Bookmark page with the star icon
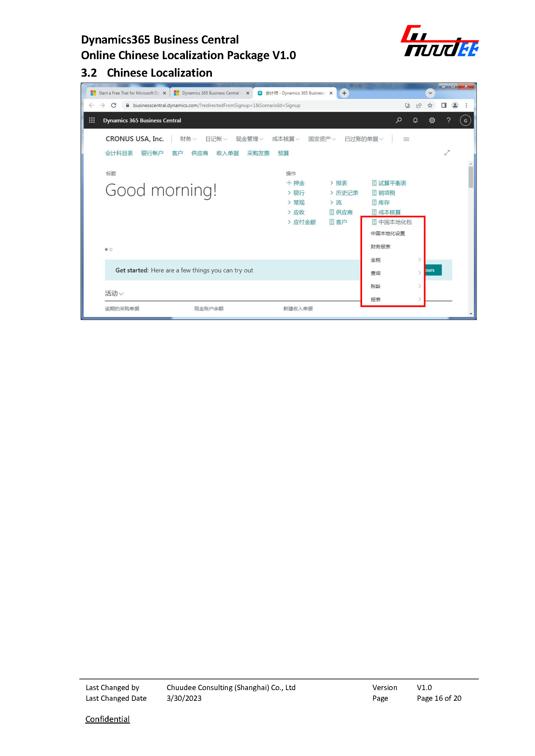 click(430, 105)
